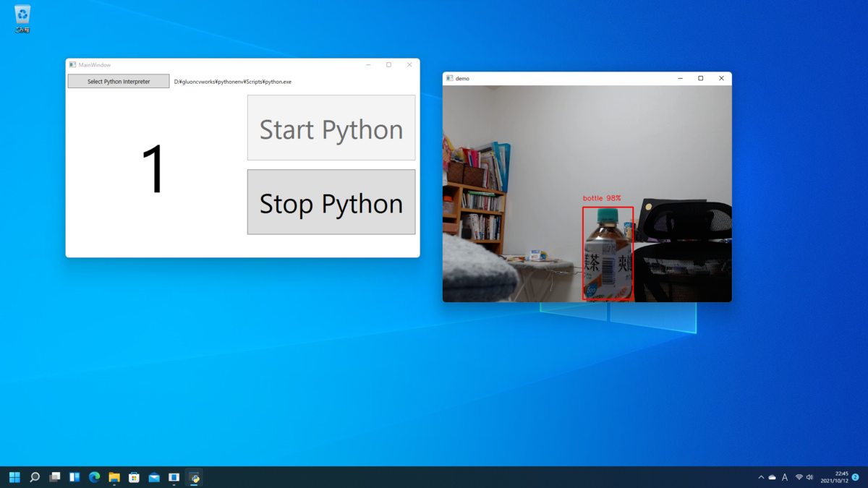Open notification center badge showing 2
The image size is (868, 488).
(856, 477)
